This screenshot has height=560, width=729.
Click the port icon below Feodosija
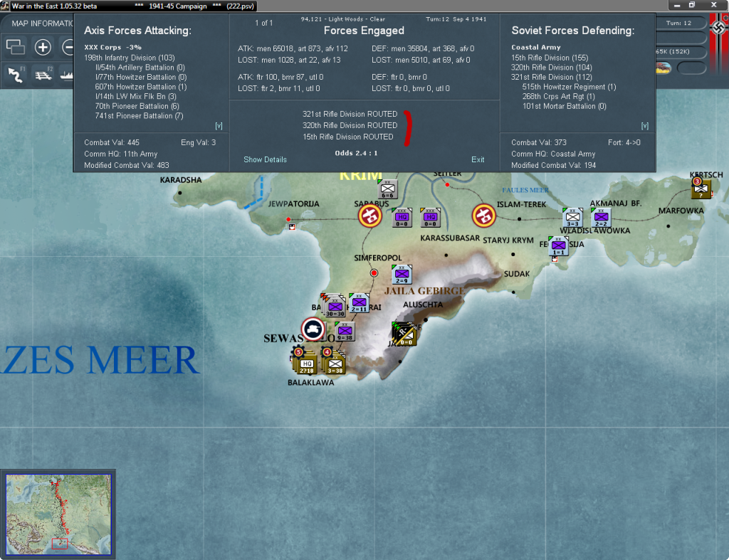pyautogui.click(x=555, y=259)
